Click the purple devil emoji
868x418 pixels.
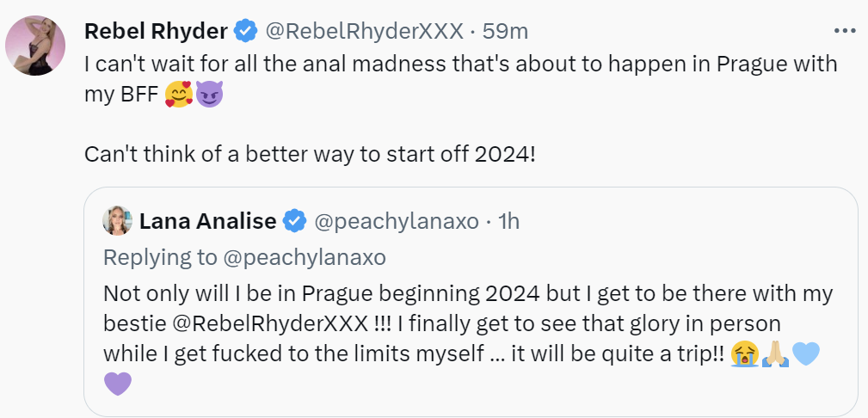(x=209, y=95)
